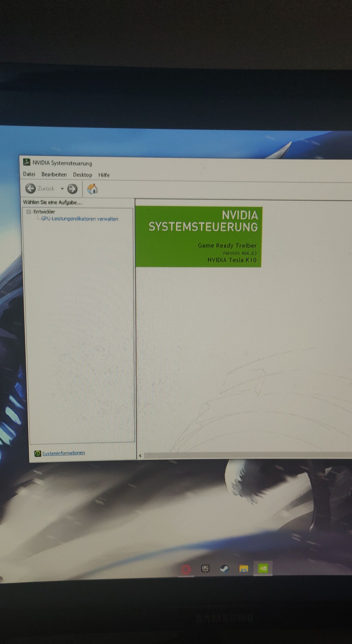Click the left scroll arrow at the bottom
This screenshot has width=352, height=644.
[140, 455]
